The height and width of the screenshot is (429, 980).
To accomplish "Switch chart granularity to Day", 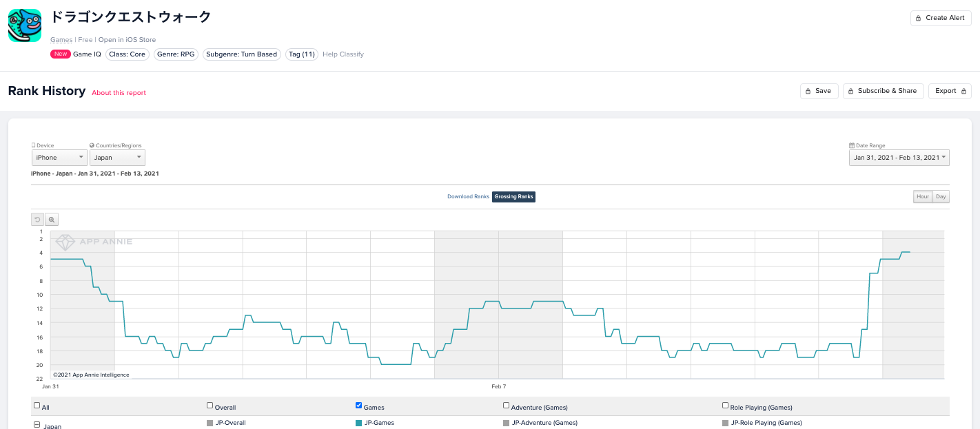I will [x=941, y=197].
